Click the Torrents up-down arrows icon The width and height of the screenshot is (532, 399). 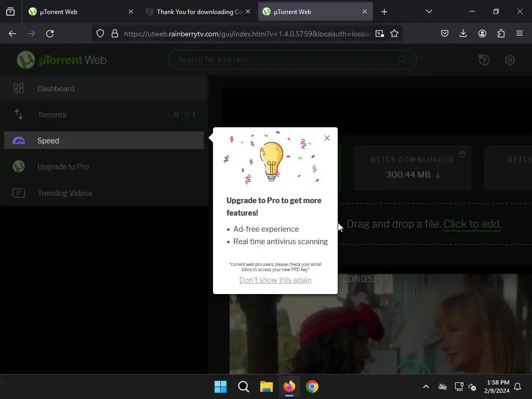tap(19, 114)
